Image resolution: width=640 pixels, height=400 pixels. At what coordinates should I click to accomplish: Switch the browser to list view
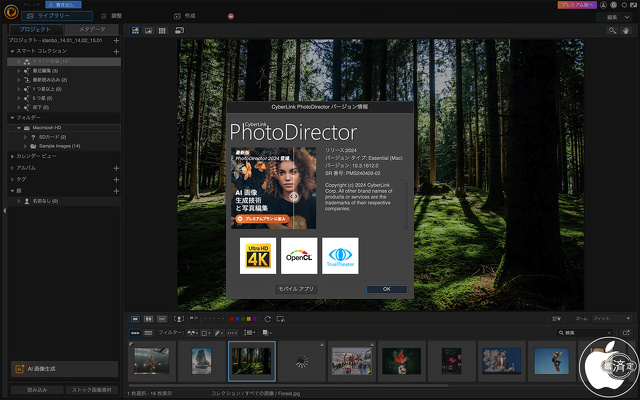(x=149, y=333)
